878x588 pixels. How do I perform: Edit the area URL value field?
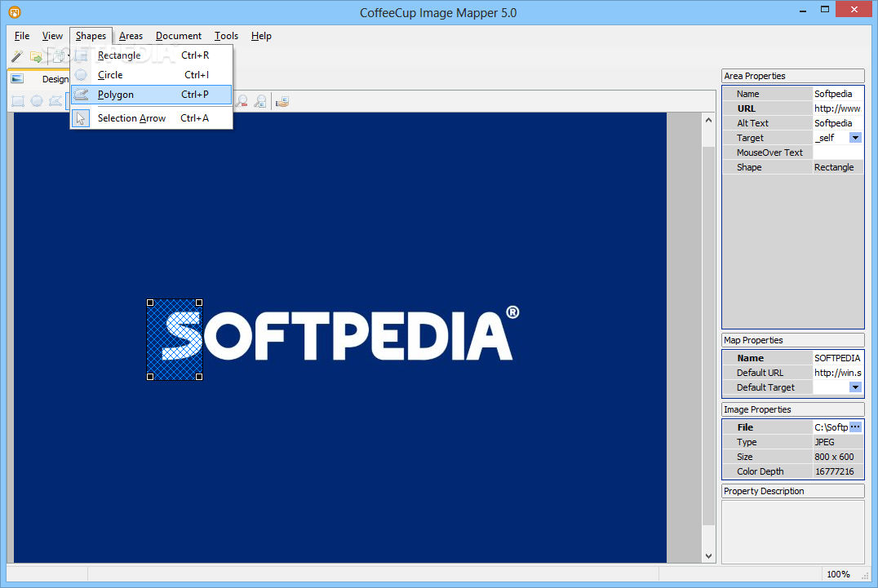coord(838,108)
